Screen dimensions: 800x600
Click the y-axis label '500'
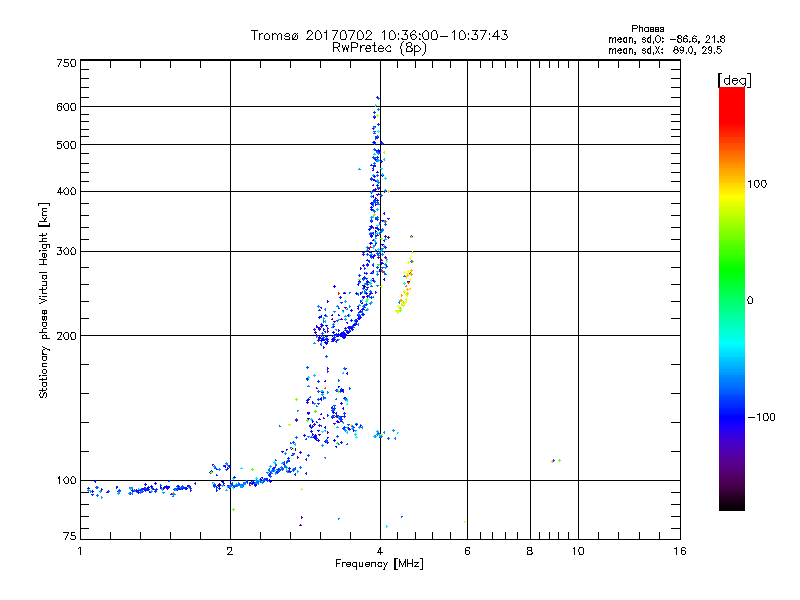coord(67,145)
